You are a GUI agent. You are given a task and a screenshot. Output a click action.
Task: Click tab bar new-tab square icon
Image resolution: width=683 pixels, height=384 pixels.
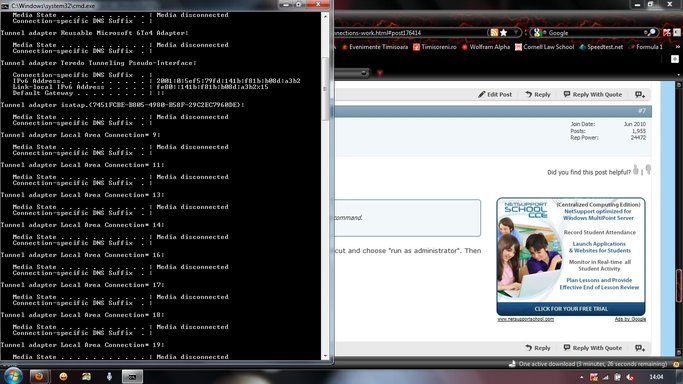[675, 59]
